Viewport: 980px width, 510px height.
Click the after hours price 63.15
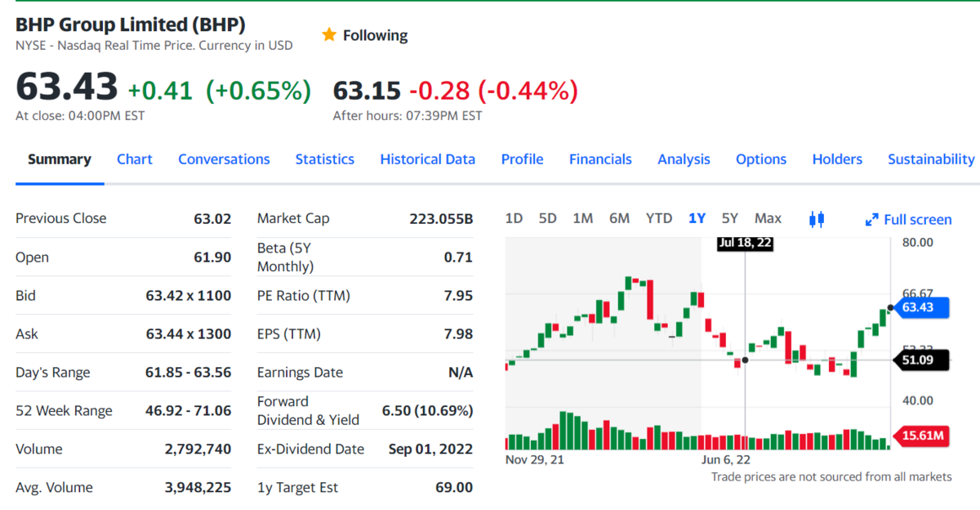point(367,91)
